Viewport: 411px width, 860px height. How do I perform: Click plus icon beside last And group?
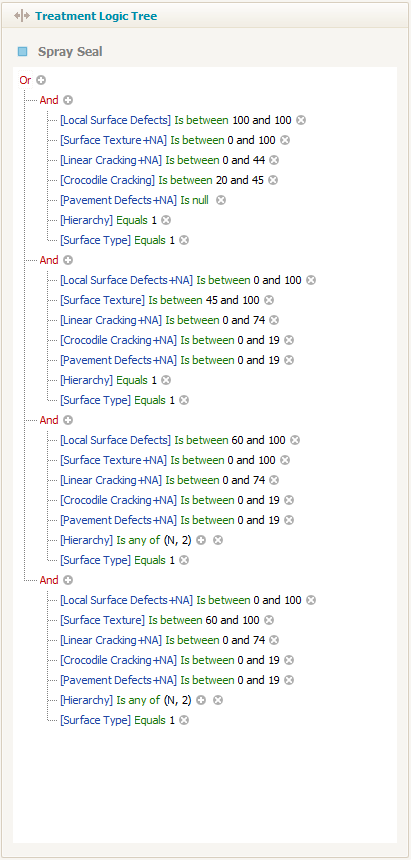tap(68, 580)
